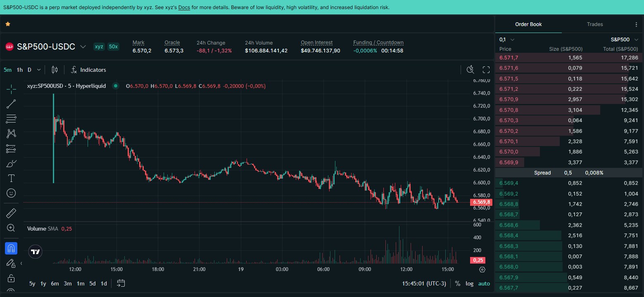Toggle the log scale option
The height and width of the screenshot is (297, 644).
click(x=470, y=283)
